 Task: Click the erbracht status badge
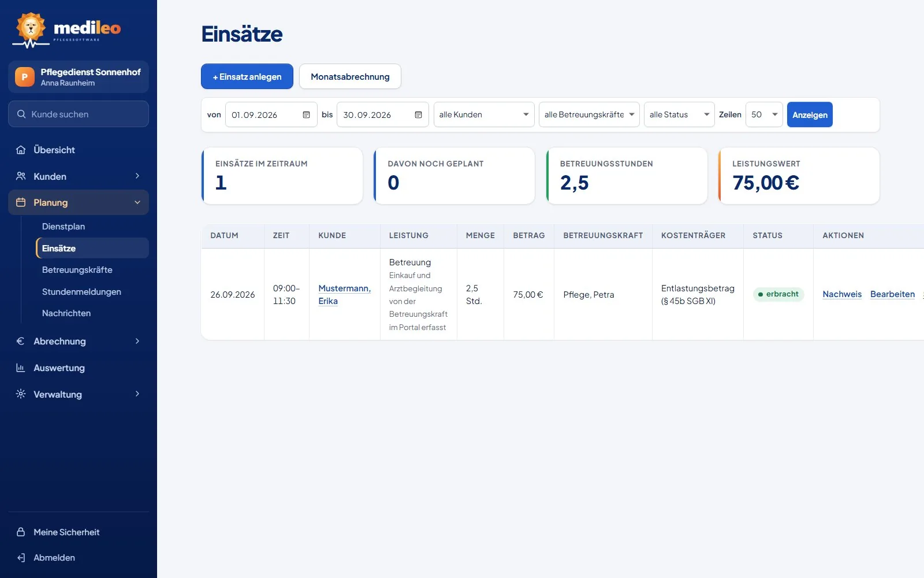(x=778, y=294)
